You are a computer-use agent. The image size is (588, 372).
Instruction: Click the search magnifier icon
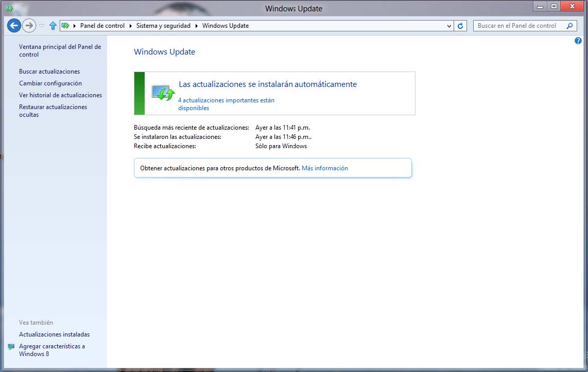coord(569,26)
